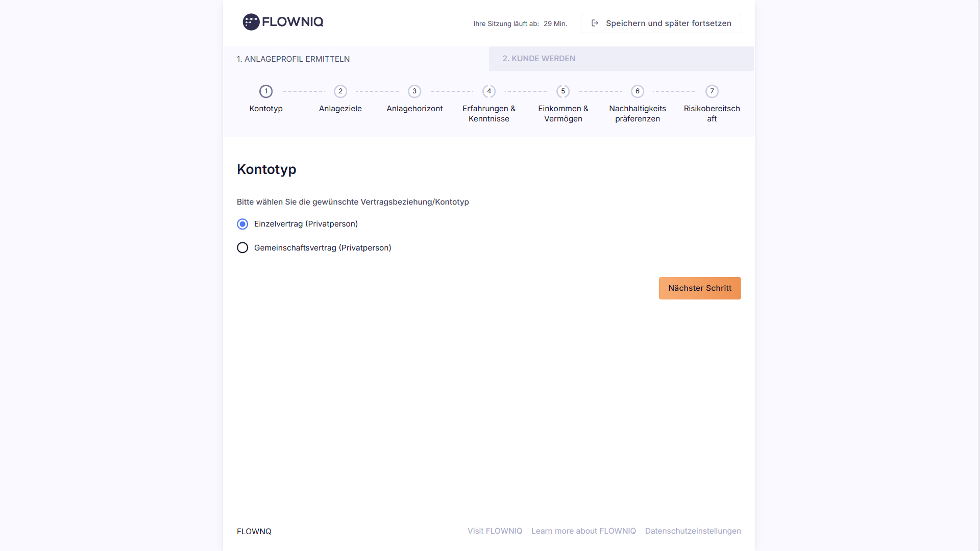Go to step 5 Einkommen & Vermögen
This screenshot has height=551, width=980.
pyautogui.click(x=563, y=91)
